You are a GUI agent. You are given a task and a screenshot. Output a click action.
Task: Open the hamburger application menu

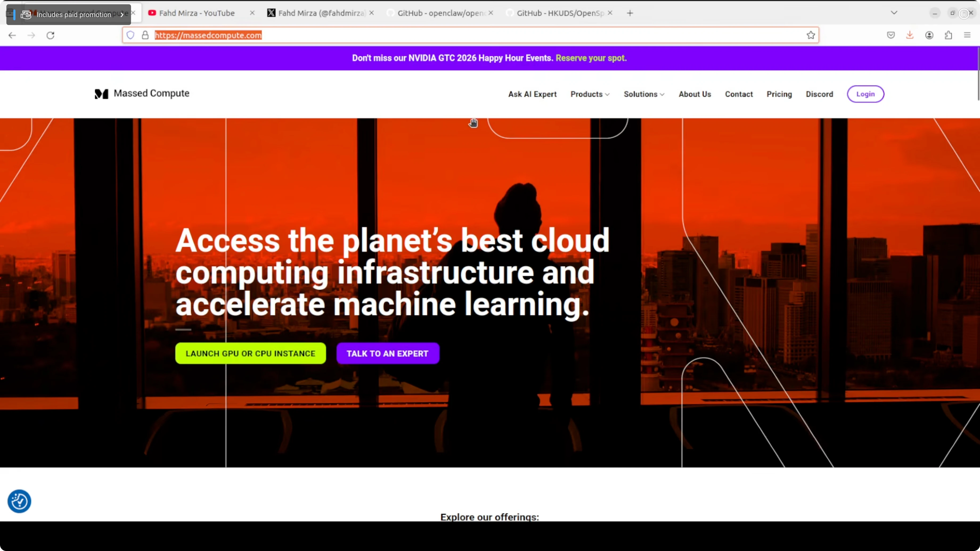click(x=967, y=35)
